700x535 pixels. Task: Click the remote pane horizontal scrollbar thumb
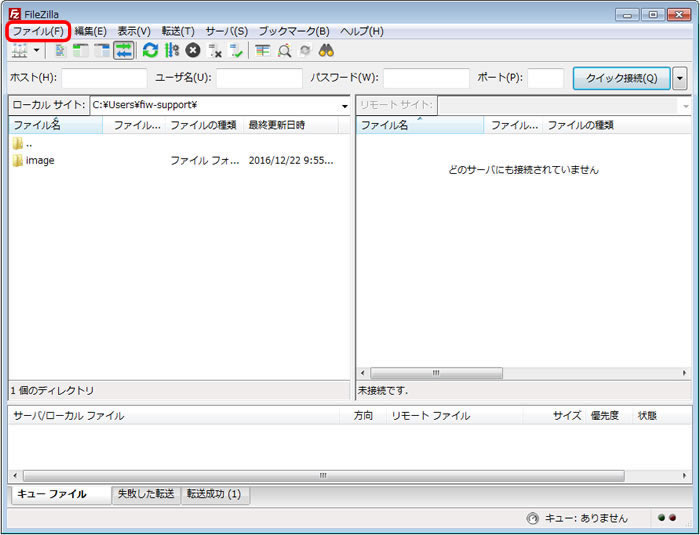[x=436, y=373]
